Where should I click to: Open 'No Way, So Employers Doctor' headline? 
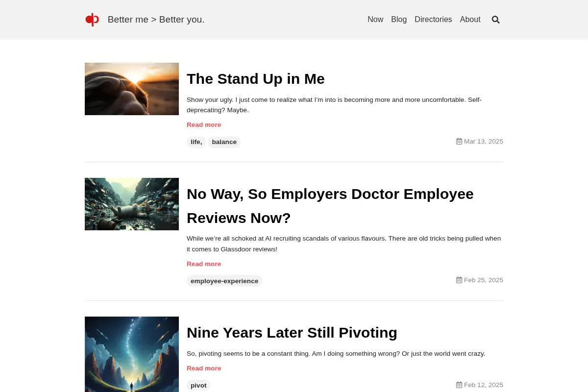coord(330,206)
